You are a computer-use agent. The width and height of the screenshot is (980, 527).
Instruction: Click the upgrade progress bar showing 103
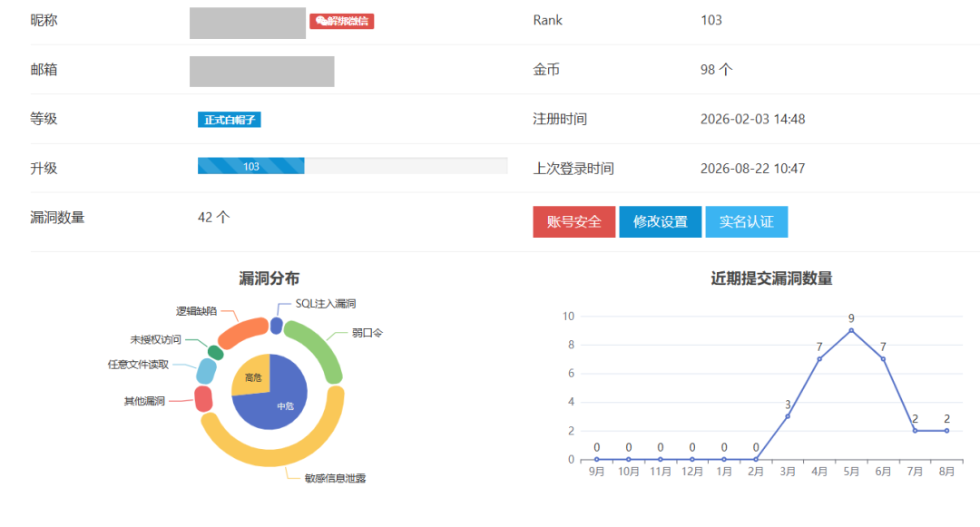[x=352, y=165]
